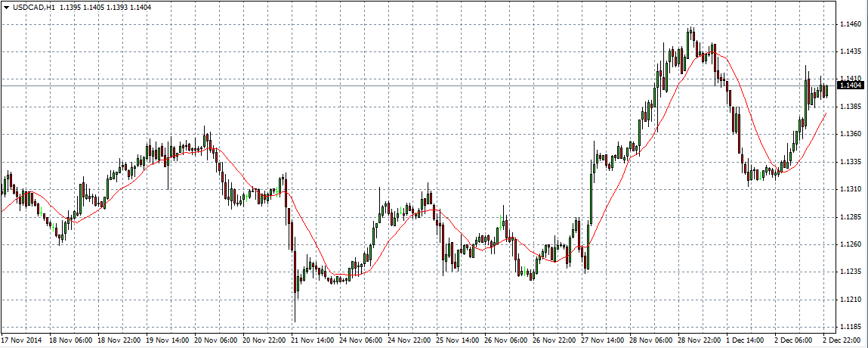
Task: Click the 21 Nov 14:00 time axis label
Action: coord(313,340)
